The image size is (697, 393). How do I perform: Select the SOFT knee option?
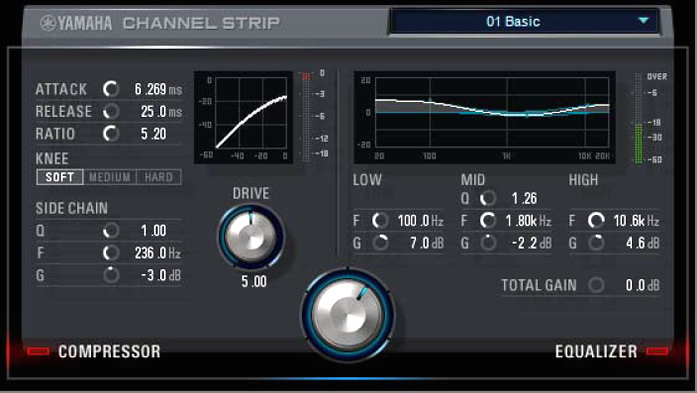pyautogui.click(x=60, y=177)
